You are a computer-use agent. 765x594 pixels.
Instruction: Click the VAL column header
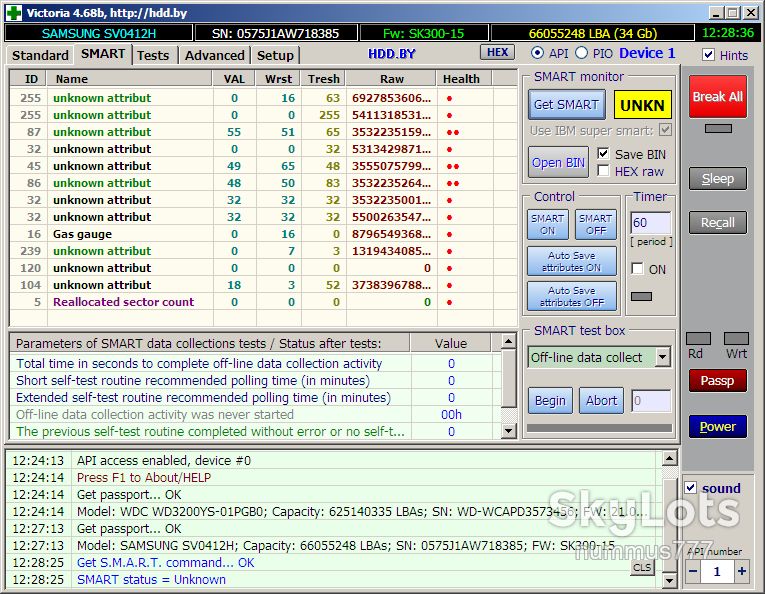pyautogui.click(x=234, y=79)
